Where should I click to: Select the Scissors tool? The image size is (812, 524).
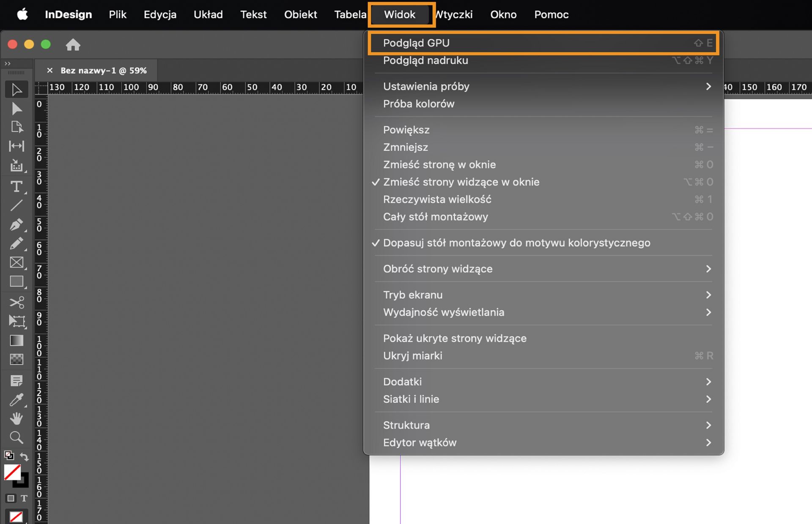pos(16,302)
